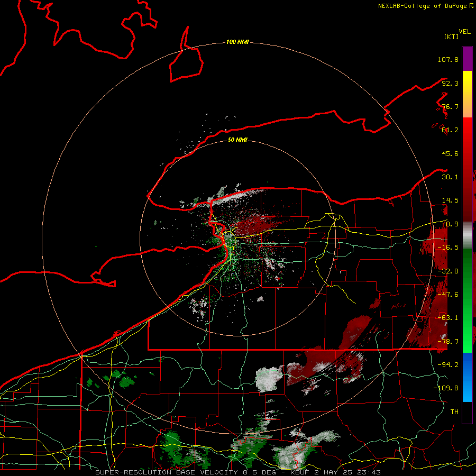Click the 14.5 velocity scale value
The width and height of the screenshot is (476, 476).
click(450, 200)
